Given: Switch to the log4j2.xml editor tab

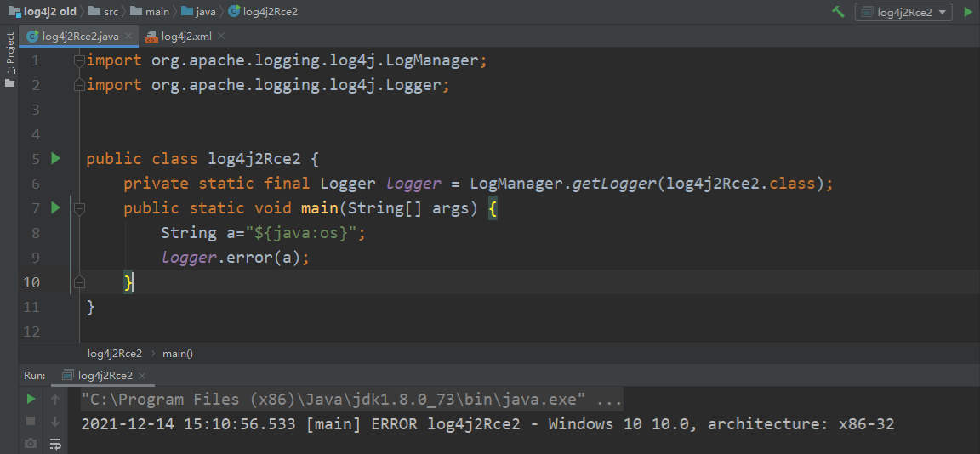Looking at the screenshot, I should pyautogui.click(x=185, y=37).
